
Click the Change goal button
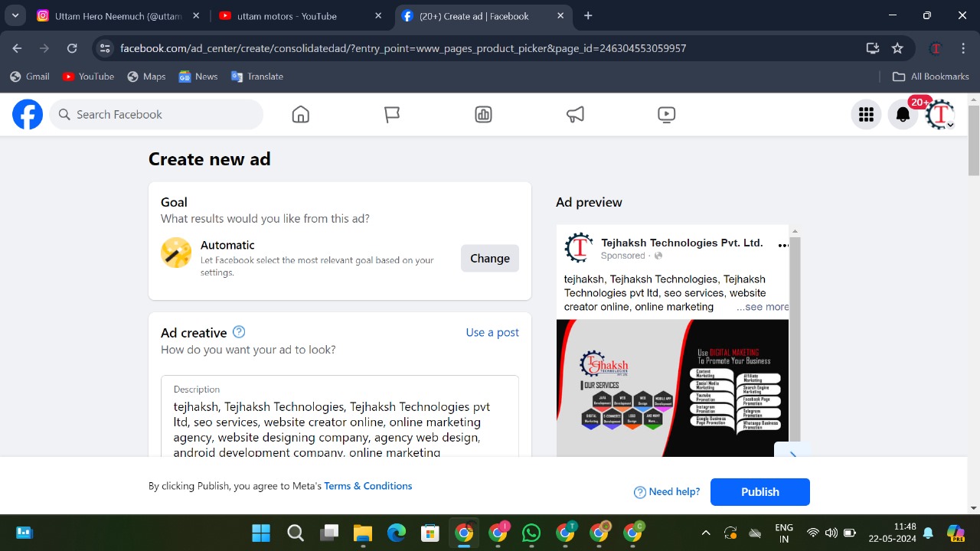pyautogui.click(x=490, y=259)
